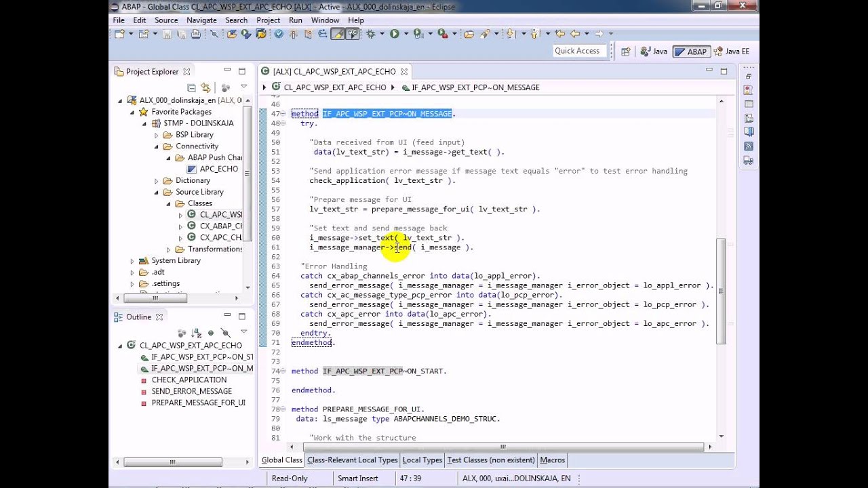Click Collapse All in Project Explorer
Image resolution: width=868 pixels, height=488 pixels.
(x=191, y=88)
